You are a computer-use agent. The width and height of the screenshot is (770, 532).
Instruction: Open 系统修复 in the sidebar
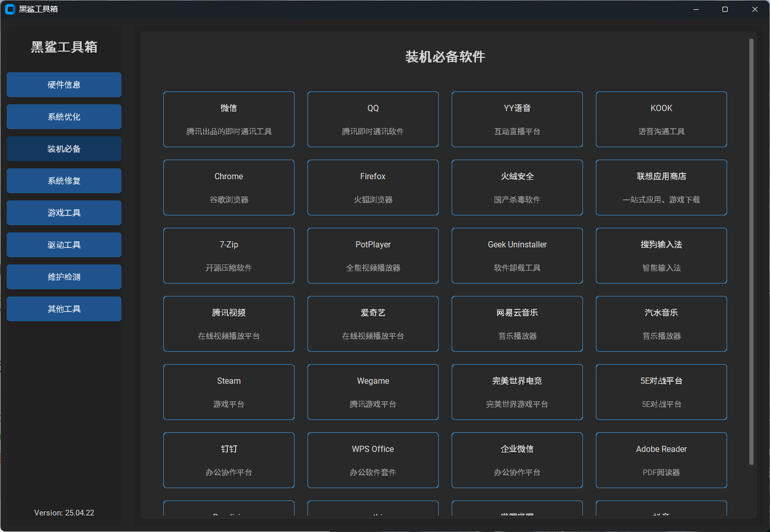64,181
